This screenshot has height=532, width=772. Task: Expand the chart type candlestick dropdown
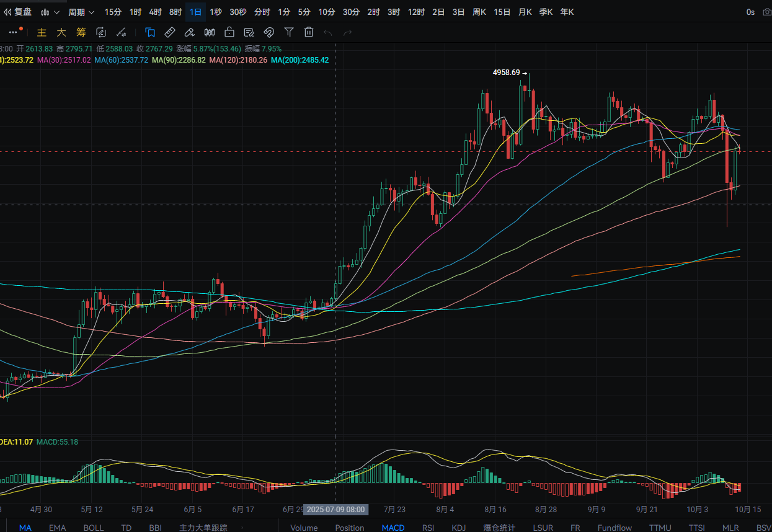pos(50,12)
